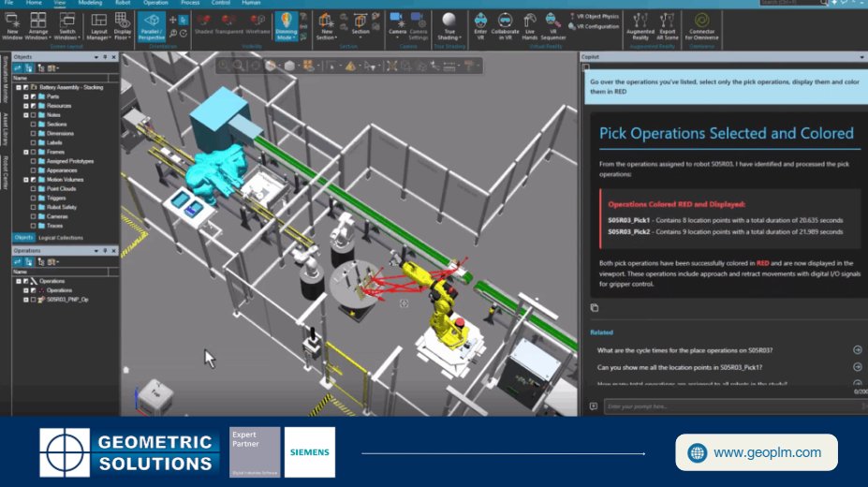This screenshot has height=487, width=868.
Task: Open the VR Sequencer
Action: [552, 26]
